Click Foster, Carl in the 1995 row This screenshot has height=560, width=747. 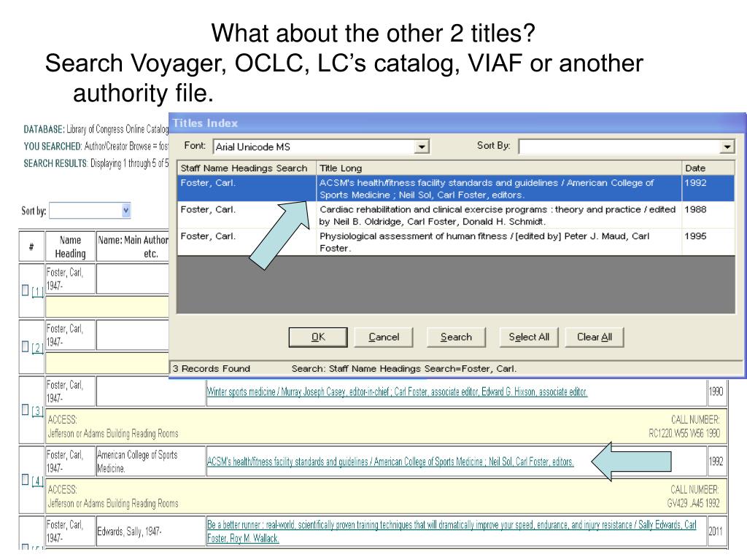208,236
